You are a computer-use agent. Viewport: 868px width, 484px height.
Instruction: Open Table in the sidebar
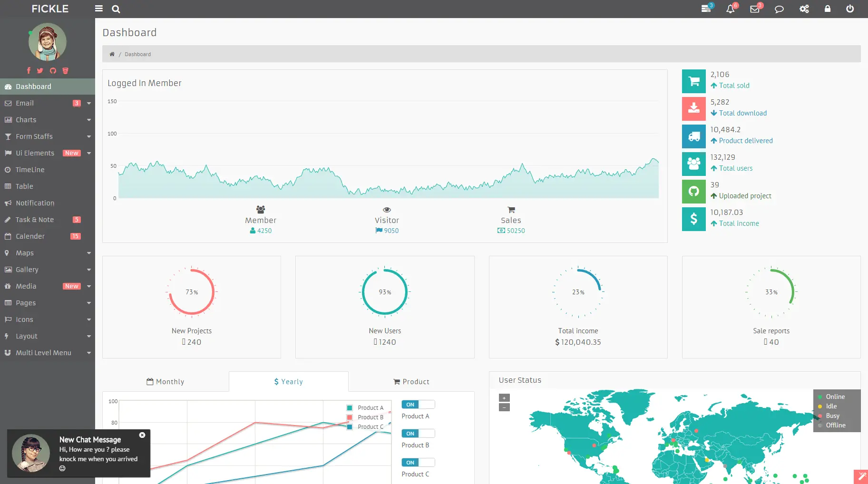(x=48, y=186)
